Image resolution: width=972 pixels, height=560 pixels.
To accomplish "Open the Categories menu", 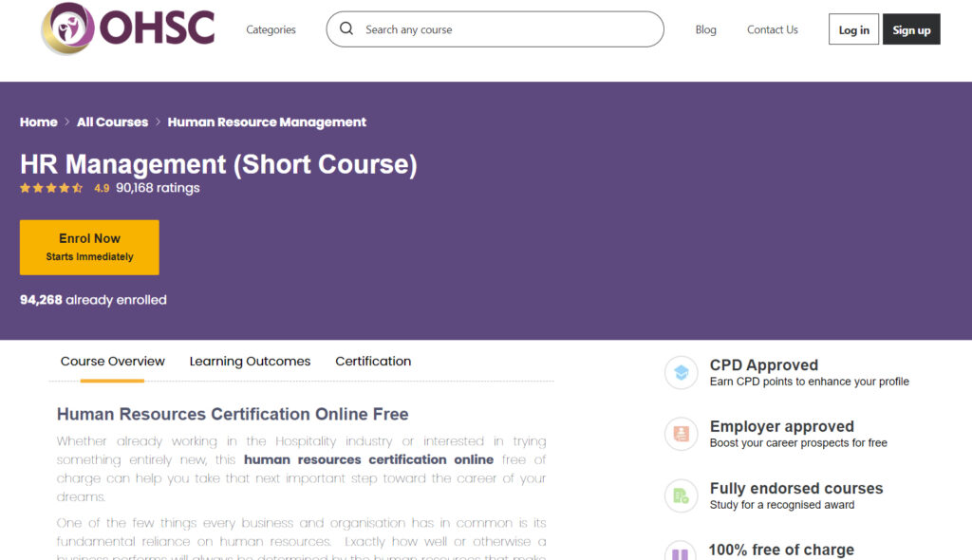I will click(x=271, y=29).
